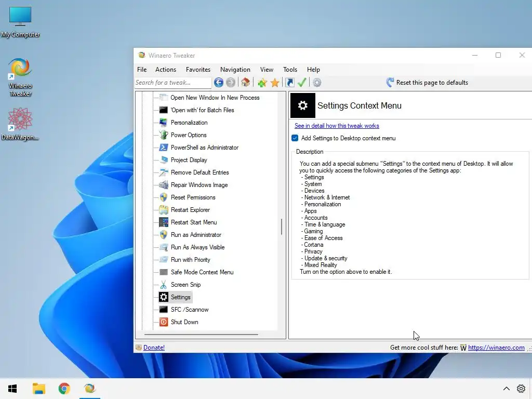Click the SFC /Scannow console icon
This screenshot has width=532, height=399.
pos(164,310)
